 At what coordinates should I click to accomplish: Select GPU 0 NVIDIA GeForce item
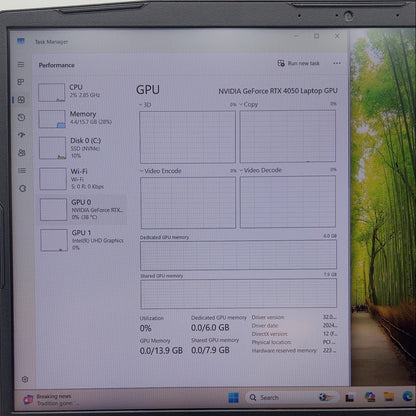click(83, 209)
